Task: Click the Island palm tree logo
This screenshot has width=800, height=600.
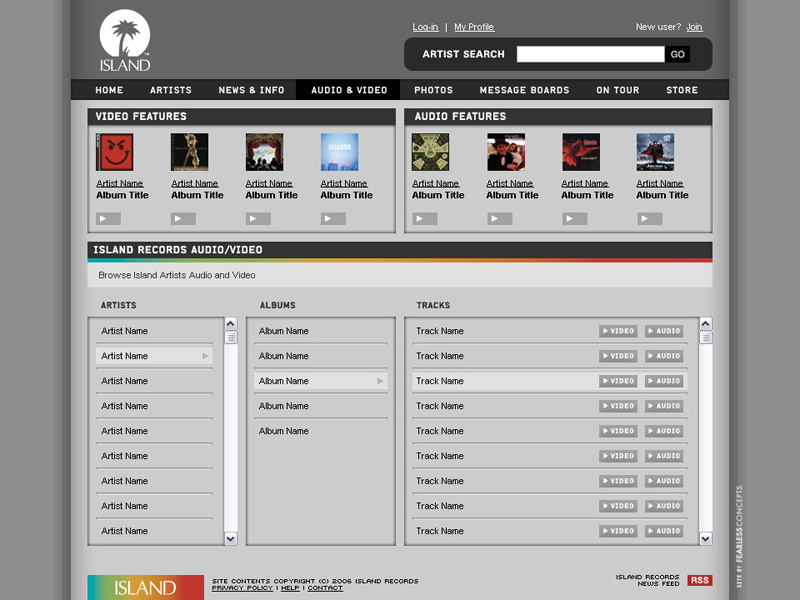Action: pyautogui.click(x=125, y=41)
